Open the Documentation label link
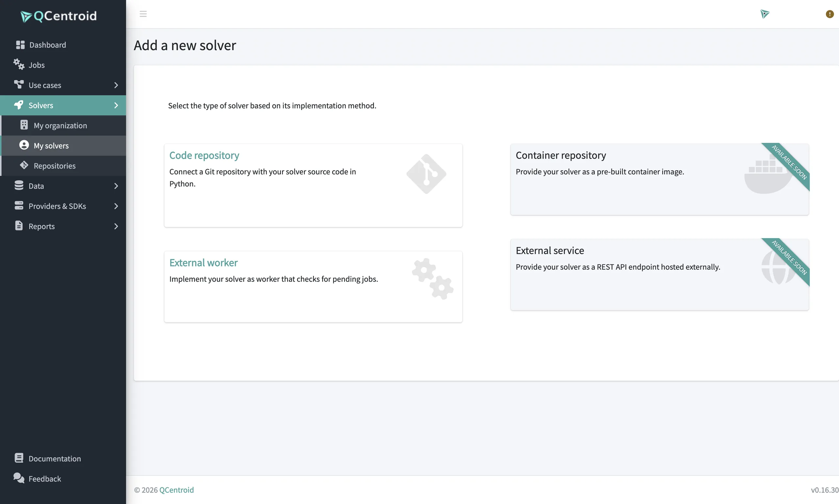The height and width of the screenshot is (504, 839). (x=55, y=458)
